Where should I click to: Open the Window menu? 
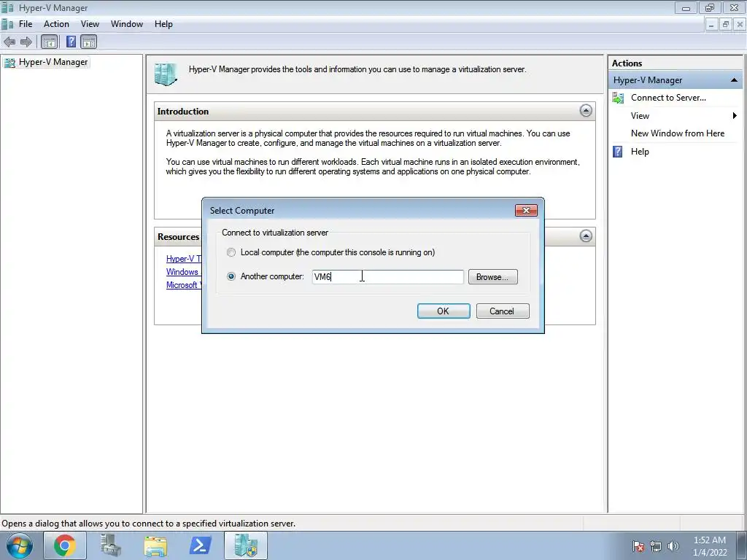click(127, 24)
